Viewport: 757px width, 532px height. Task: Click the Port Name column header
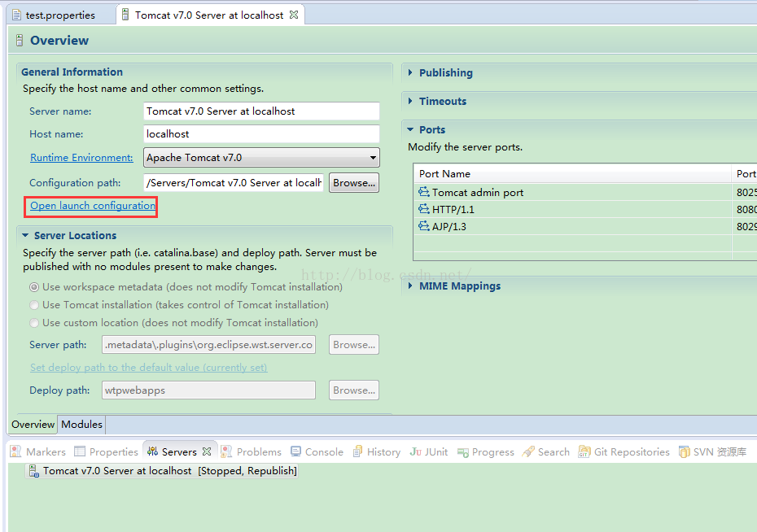click(x=572, y=173)
